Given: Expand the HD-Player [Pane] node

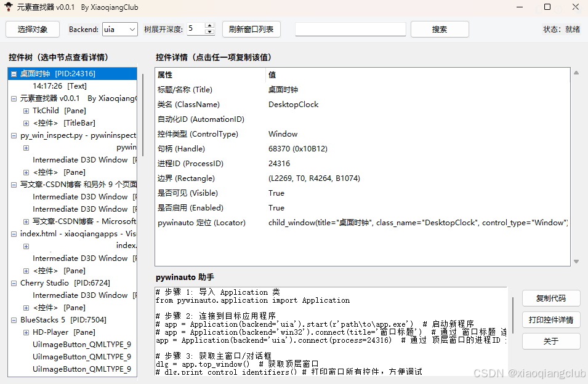Looking at the screenshot, I should 26,333.
